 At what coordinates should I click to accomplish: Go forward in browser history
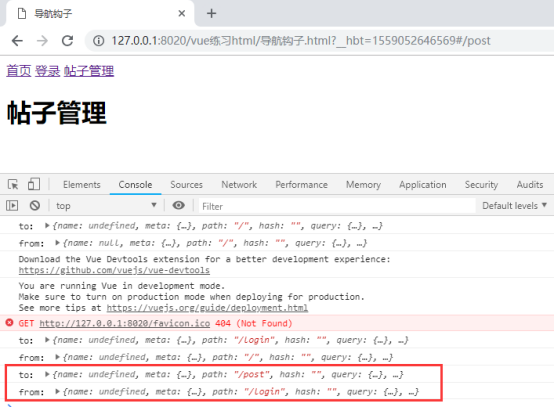tap(42, 41)
